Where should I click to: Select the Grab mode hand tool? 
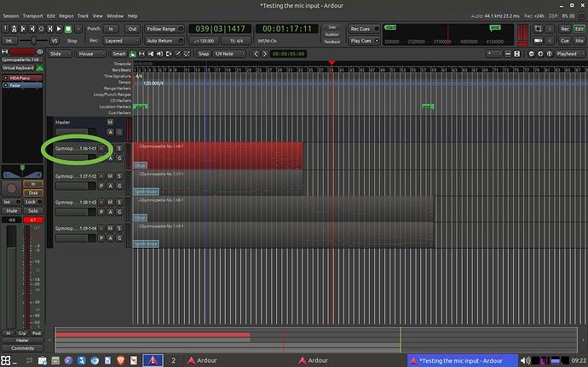[x=135, y=53]
